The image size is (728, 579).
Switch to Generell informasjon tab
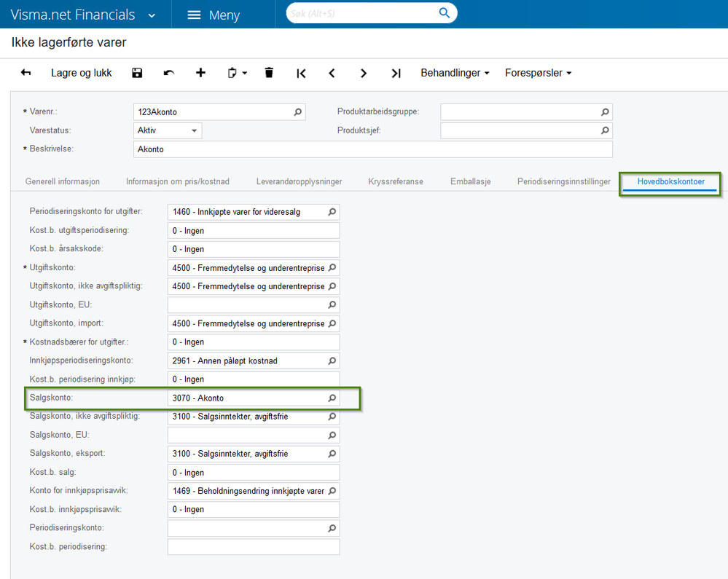pos(63,181)
